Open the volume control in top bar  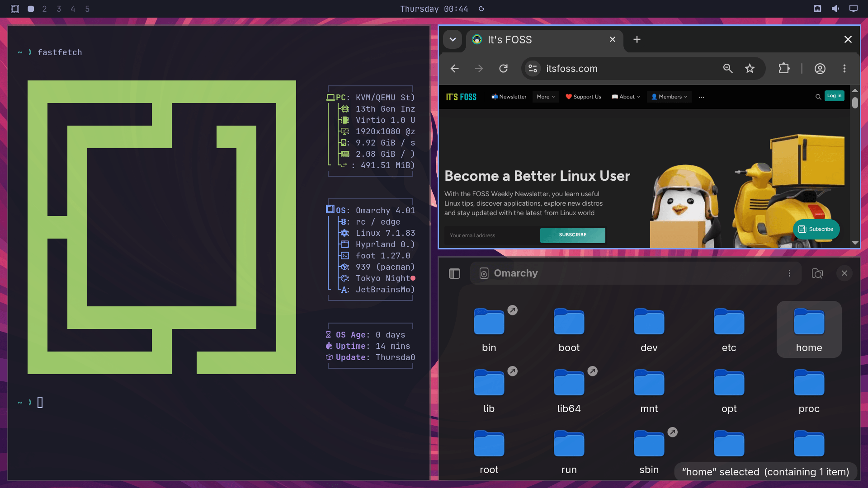tap(835, 9)
